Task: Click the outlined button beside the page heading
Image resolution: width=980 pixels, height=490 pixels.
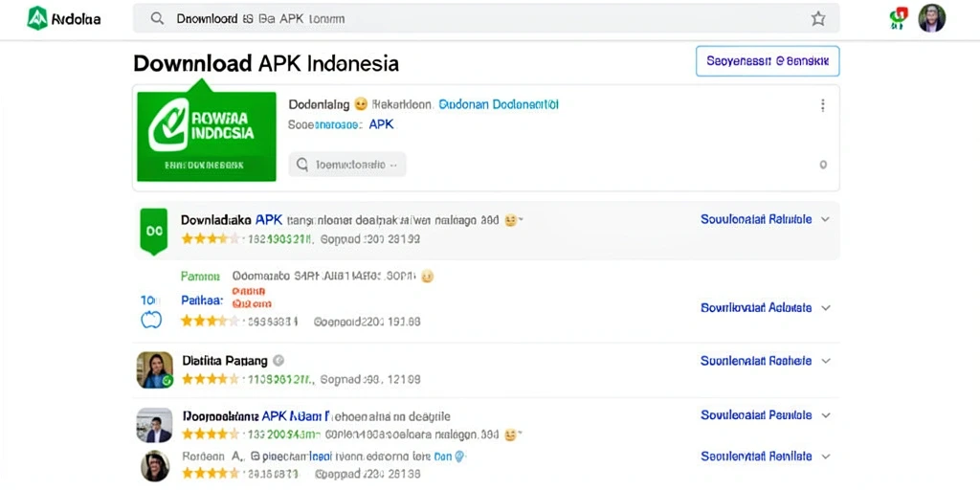Action: [768, 61]
